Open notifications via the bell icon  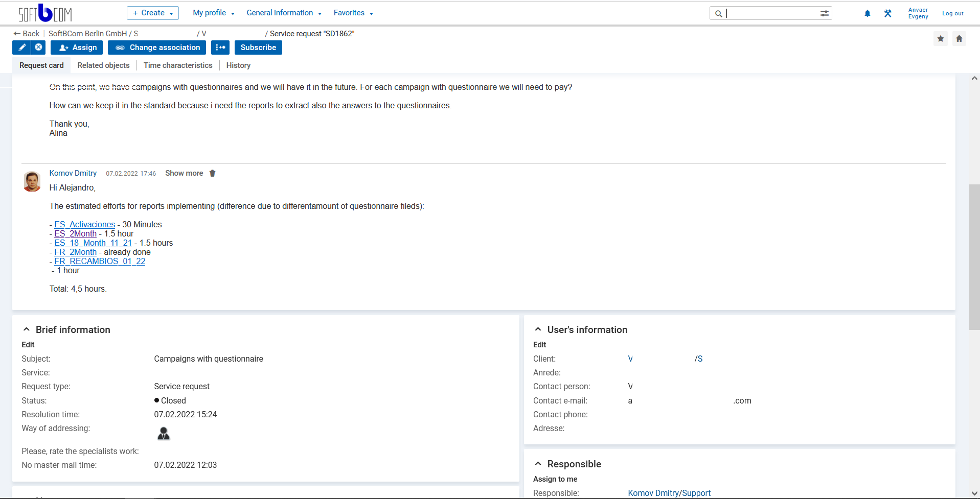[867, 13]
